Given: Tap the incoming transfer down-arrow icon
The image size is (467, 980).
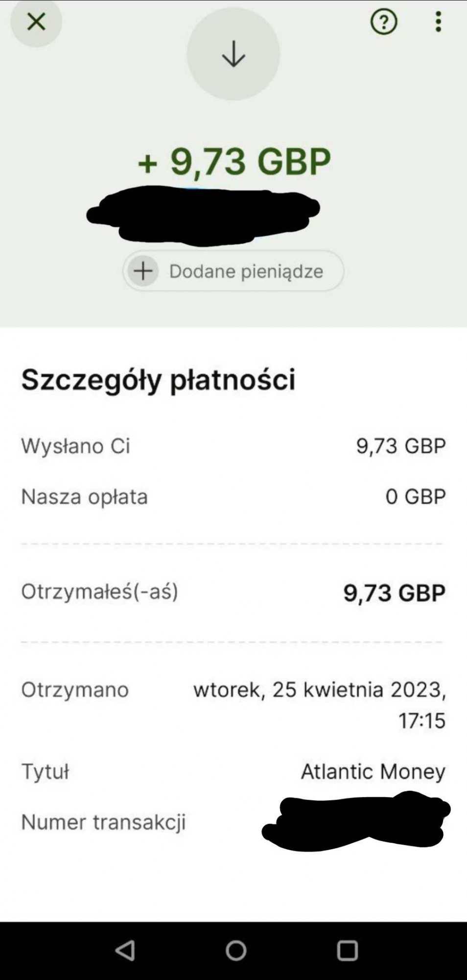Looking at the screenshot, I should tap(233, 54).
